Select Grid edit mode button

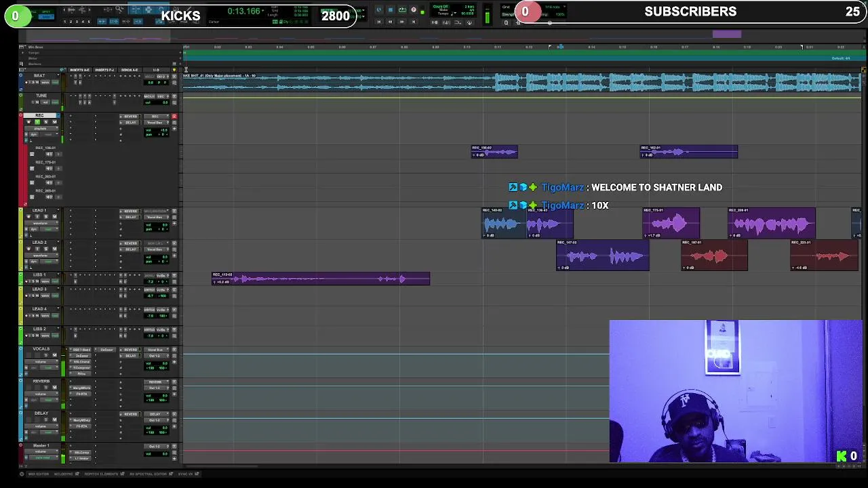tap(46, 17)
